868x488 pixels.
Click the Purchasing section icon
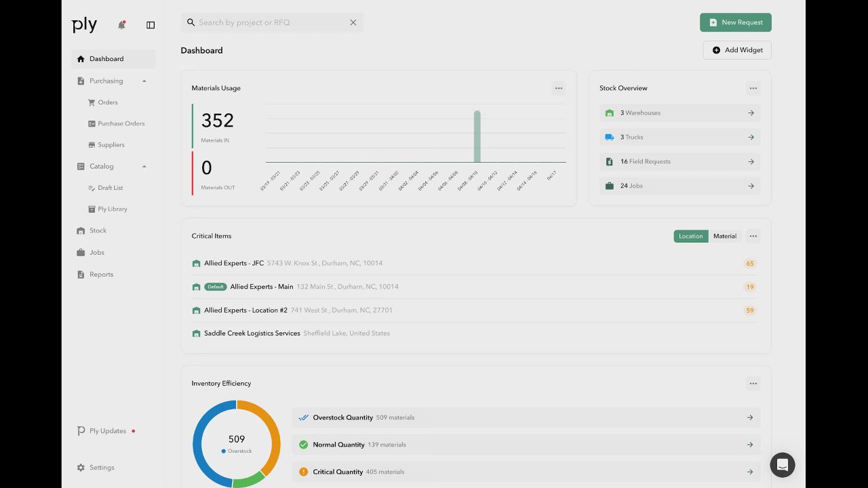81,81
